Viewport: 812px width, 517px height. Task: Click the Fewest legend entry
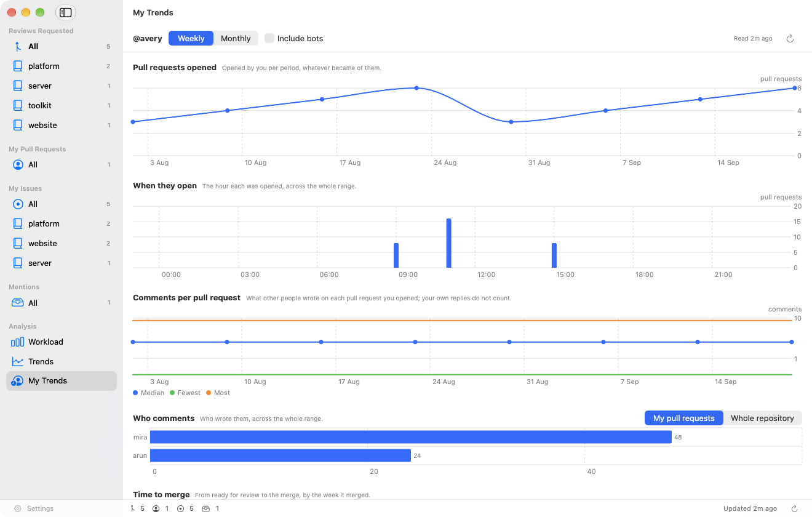tap(185, 393)
